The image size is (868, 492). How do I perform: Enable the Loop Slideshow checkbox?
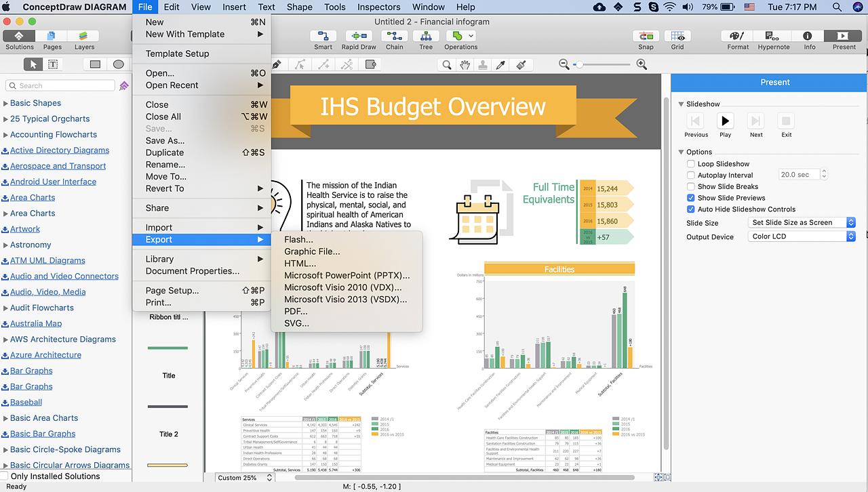tap(691, 164)
